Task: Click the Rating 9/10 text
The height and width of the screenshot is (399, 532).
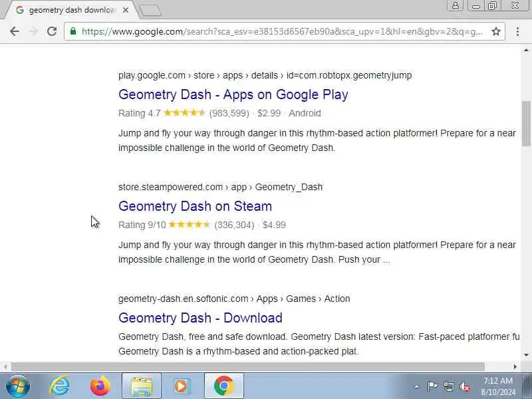Action: click(142, 225)
